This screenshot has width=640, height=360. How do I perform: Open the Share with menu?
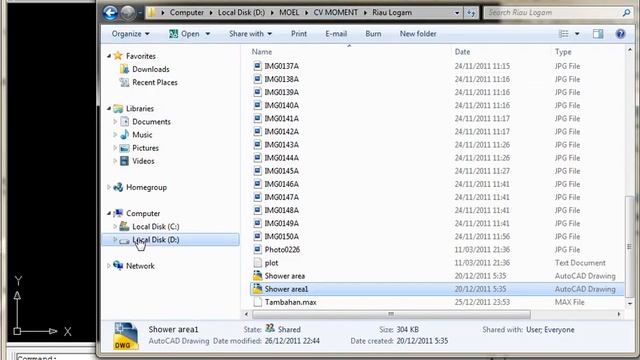click(250, 34)
